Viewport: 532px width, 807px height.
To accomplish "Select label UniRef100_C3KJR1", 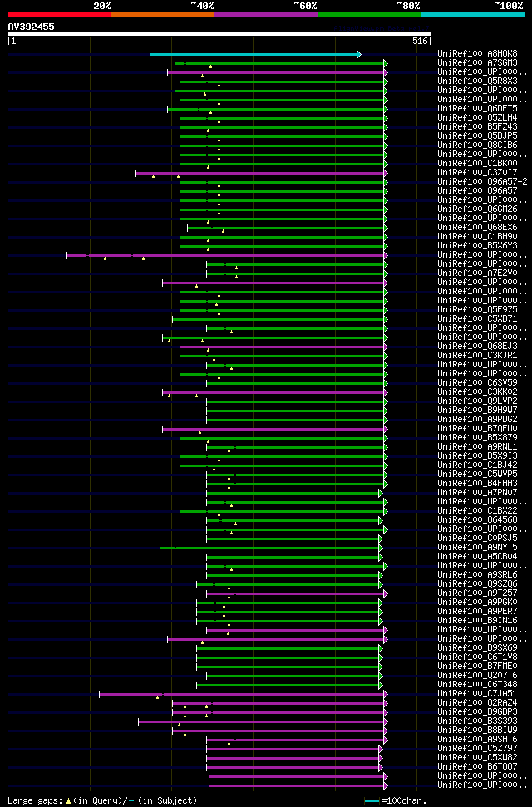I will [x=477, y=355].
